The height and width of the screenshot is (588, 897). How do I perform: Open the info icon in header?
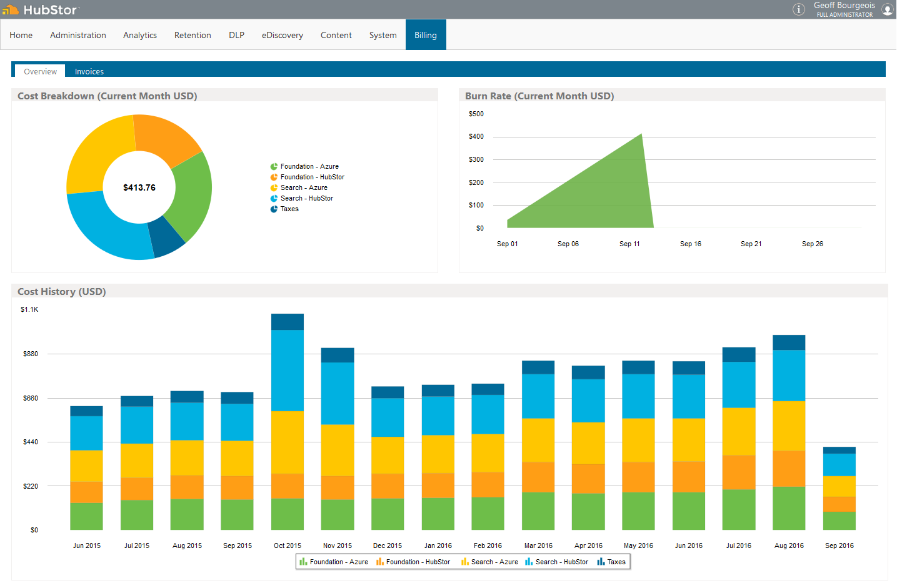click(x=798, y=9)
